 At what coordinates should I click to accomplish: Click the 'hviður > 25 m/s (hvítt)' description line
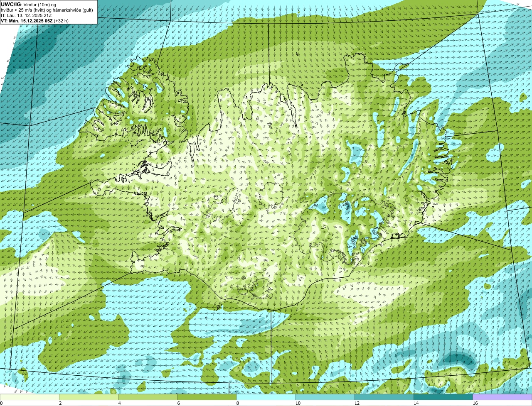47,10
